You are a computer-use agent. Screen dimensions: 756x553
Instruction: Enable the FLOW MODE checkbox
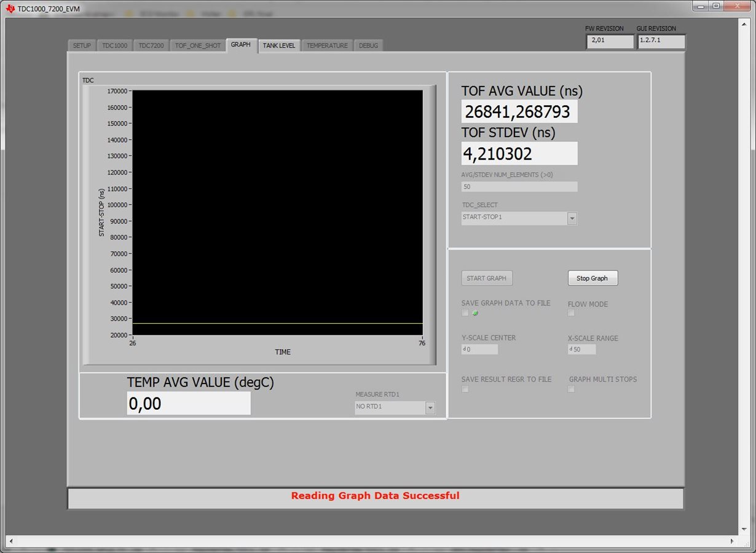[571, 313]
